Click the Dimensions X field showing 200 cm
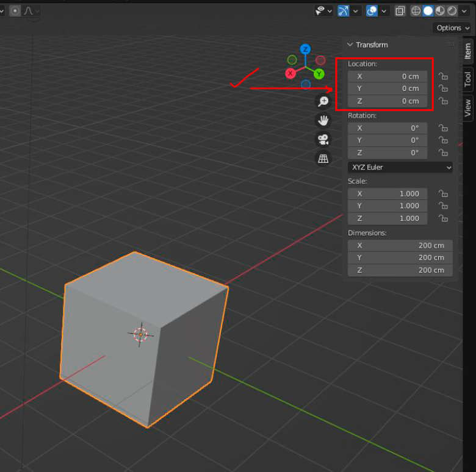The width and height of the screenshot is (476, 472). click(400, 246)
